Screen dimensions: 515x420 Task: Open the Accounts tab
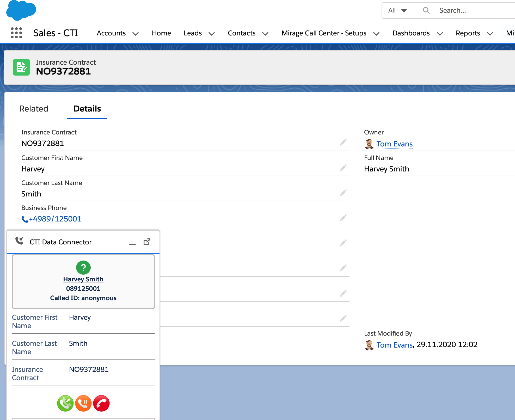111,33
